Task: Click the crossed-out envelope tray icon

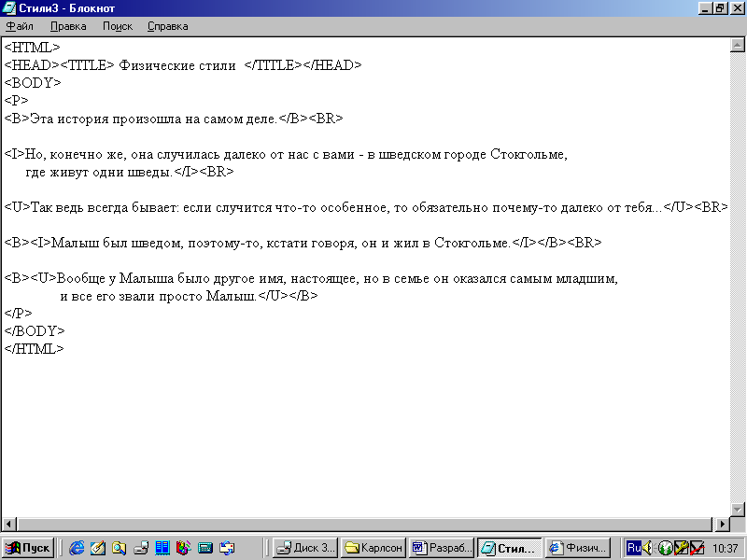Action: tap(697, 548)
